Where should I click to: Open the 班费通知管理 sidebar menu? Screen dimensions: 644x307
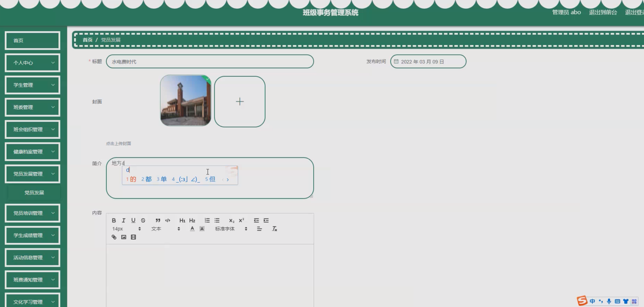tap(32, 280)
